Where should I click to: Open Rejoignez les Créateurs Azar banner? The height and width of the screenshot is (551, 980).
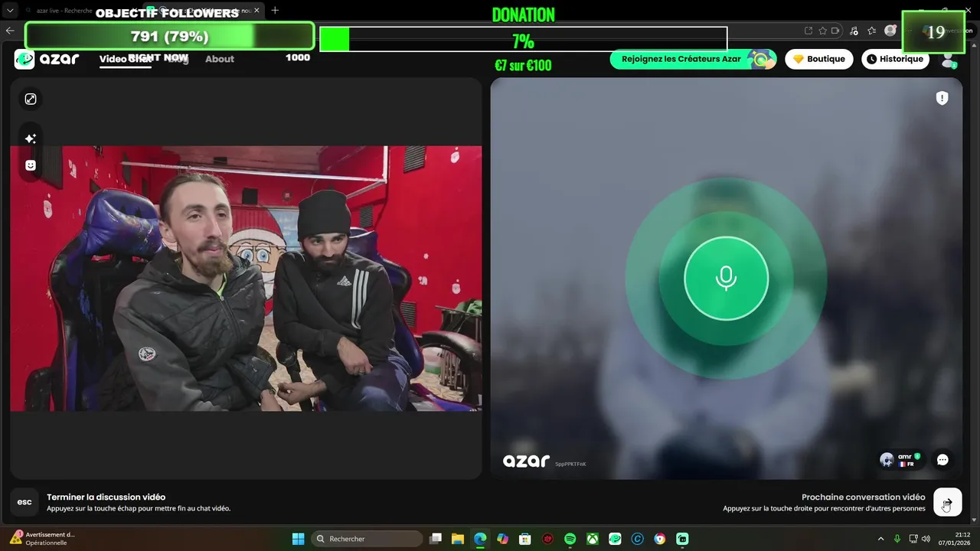click(693, 59)
